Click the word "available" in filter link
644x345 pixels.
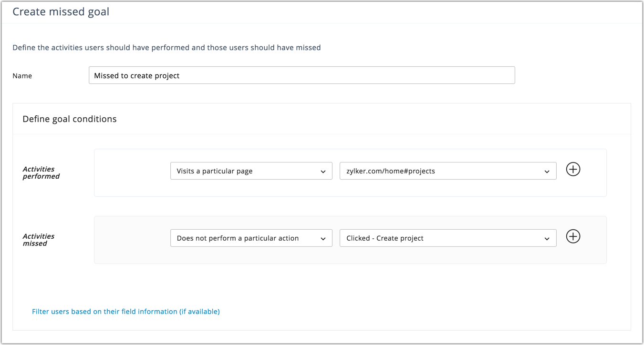tap(199, 312)
